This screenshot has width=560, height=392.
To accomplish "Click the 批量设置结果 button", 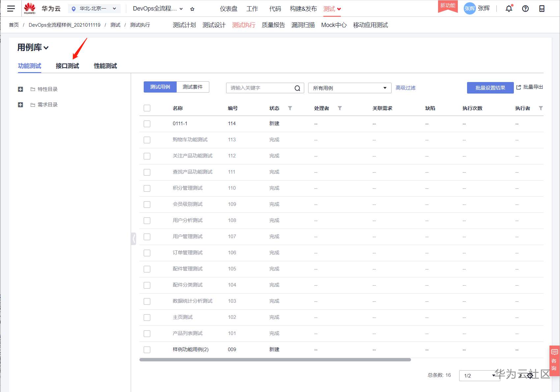I will (x=490, y=88).
